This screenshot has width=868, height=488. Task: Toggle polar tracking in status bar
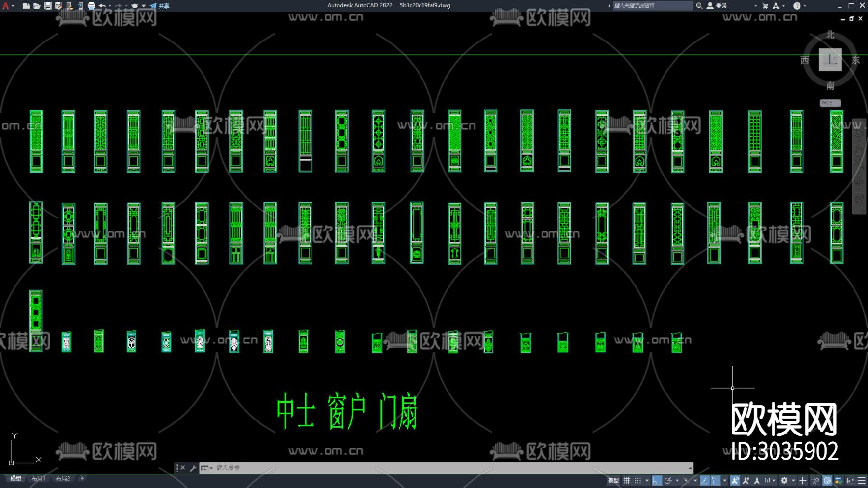point(668,480)
